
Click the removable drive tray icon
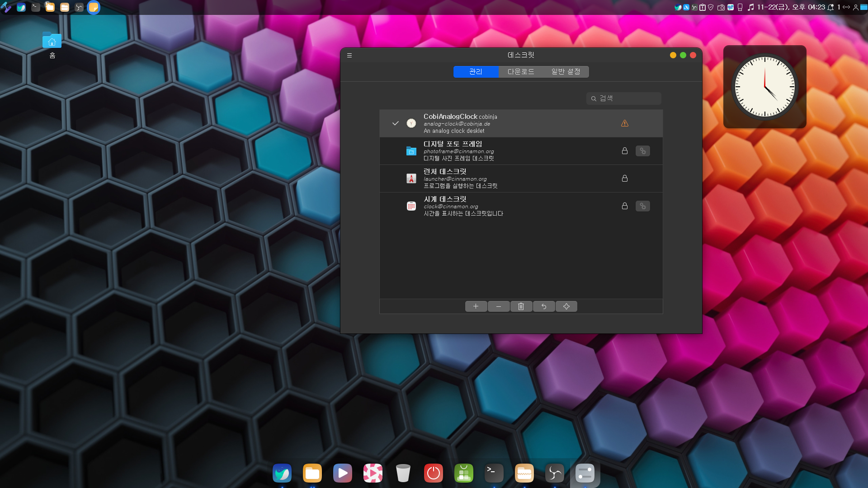click(740, 7)
